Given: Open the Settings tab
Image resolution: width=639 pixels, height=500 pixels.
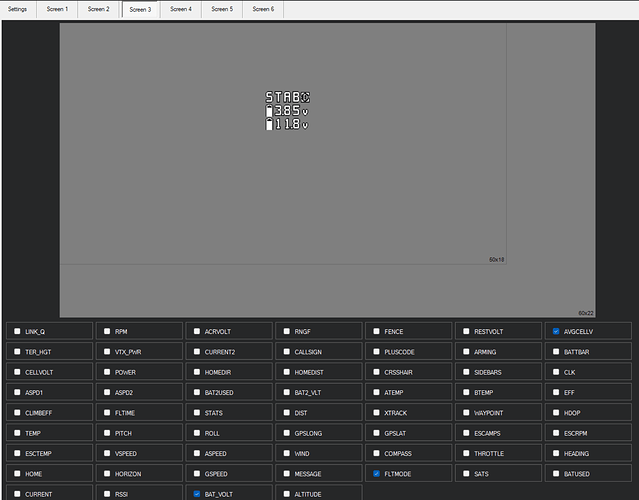Looking at the screenshot, I should (x=17, y=9).
